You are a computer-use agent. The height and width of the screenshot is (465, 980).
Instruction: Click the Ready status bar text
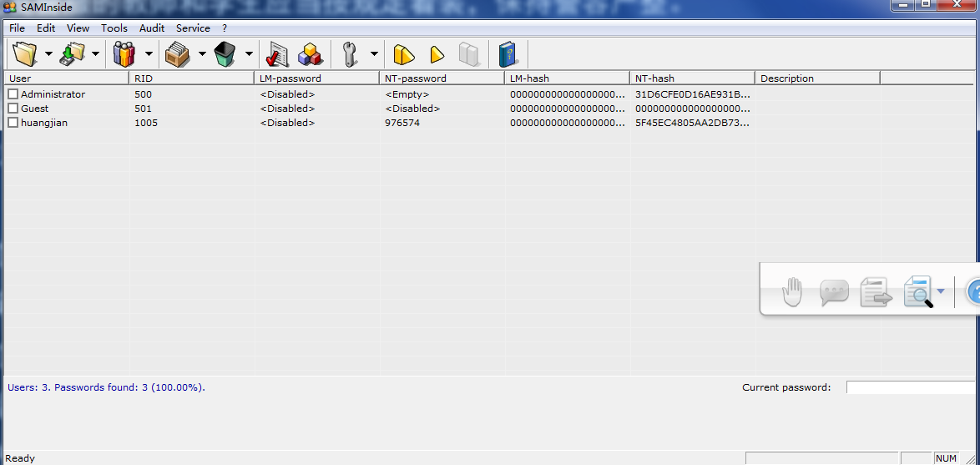pos(20,459)
